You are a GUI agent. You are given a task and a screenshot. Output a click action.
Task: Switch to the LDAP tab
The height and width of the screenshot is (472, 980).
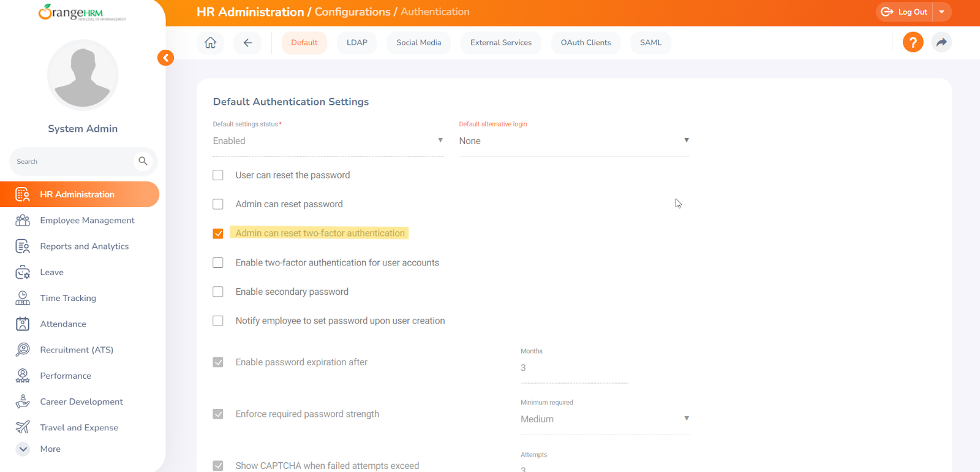point(357,42)
